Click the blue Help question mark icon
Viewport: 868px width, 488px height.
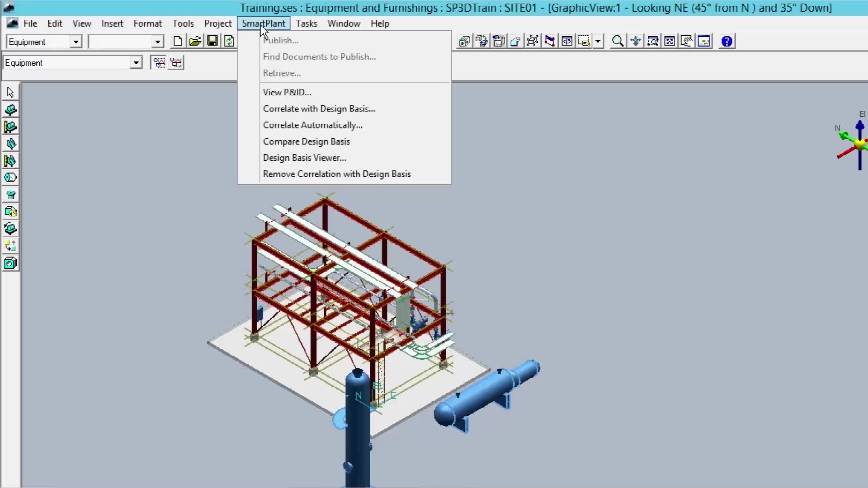726,42
